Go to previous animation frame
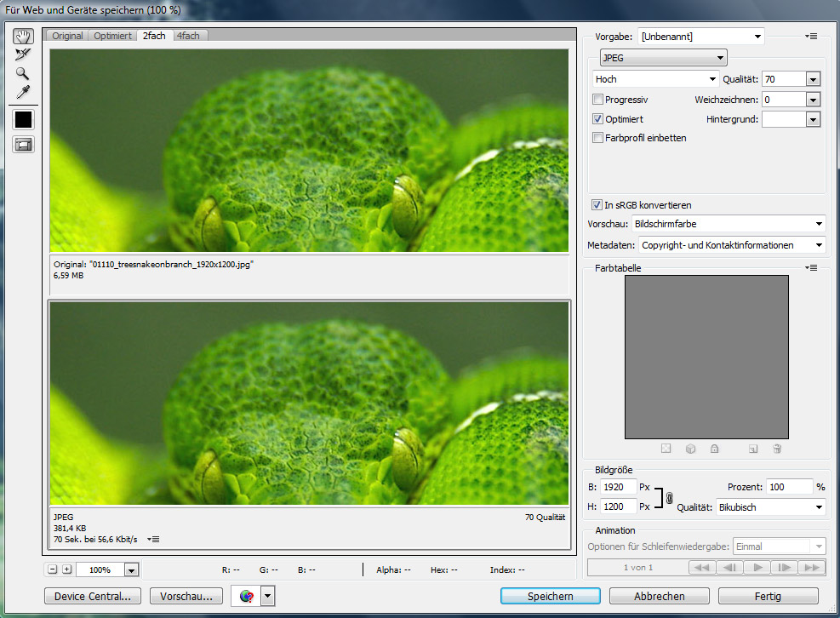The image size is (840, 618). coord(729,567)
